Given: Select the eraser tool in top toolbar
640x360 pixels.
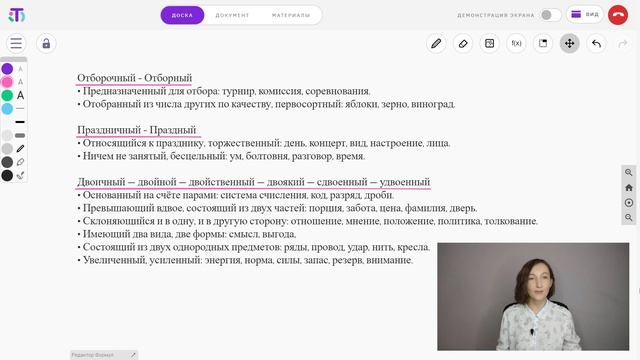Looking at the screenshot, I should [x=463, y=43].
